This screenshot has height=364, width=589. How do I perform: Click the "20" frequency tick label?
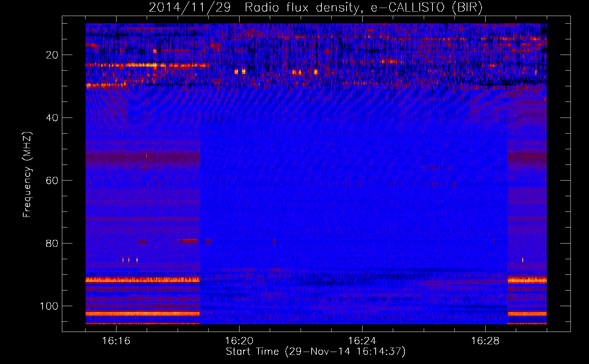(52, 55)
